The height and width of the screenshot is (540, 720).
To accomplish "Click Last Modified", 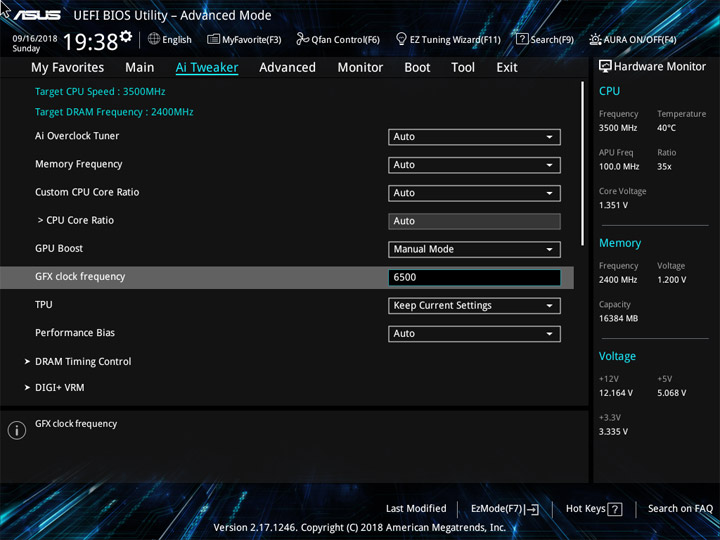I will (416, 508).
